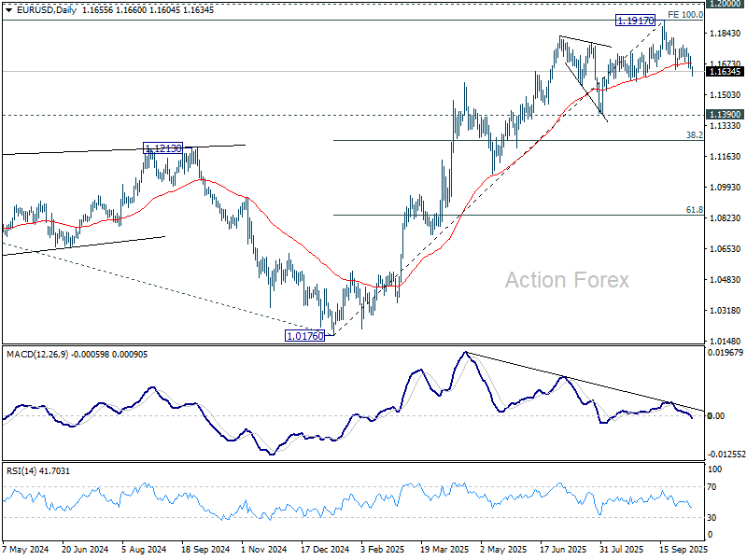
Task: Click the MACD 0.00 scale label
Action: 716,416
